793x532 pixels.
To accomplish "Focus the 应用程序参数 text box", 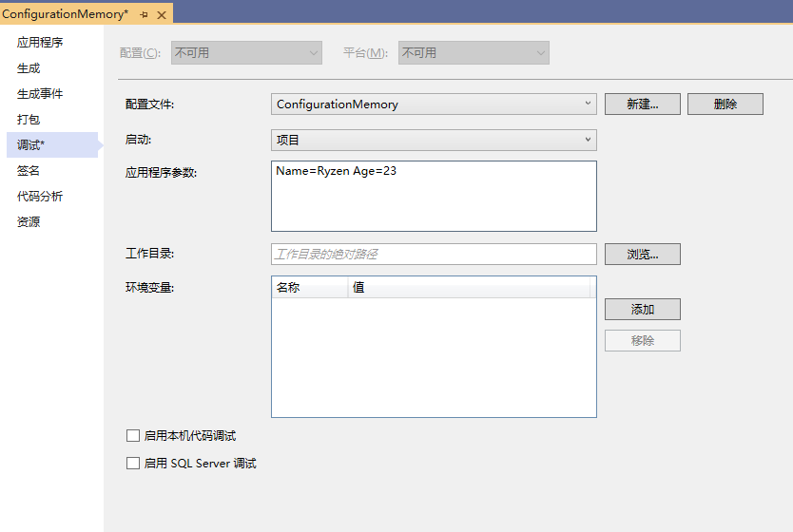I will [x=434, y=196].
